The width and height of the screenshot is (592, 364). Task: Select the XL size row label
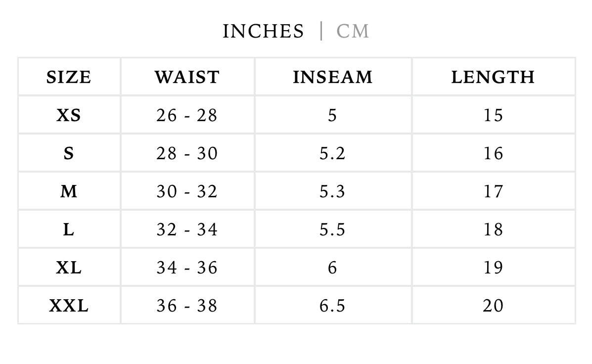[x=69, y=268]
